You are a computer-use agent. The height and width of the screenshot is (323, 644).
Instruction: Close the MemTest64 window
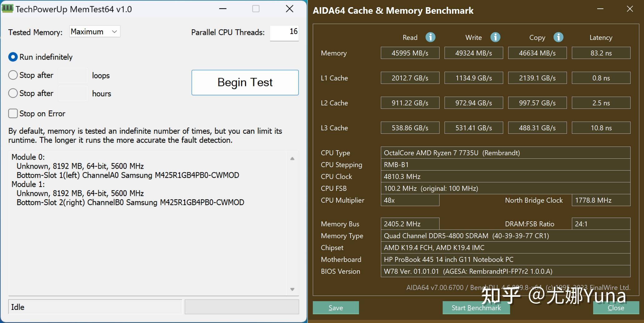290,9
